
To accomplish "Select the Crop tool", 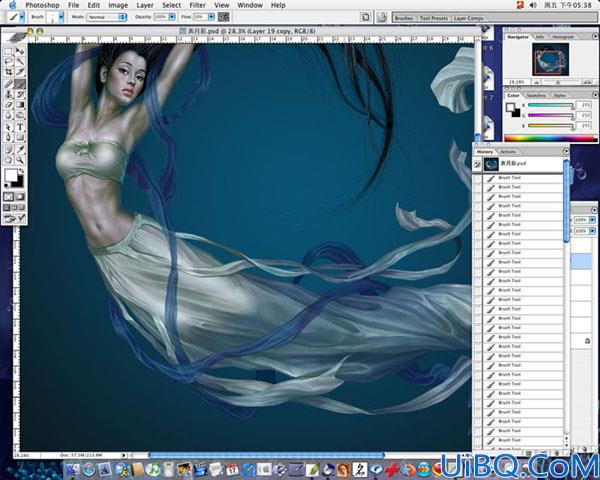I will (8, 72).
